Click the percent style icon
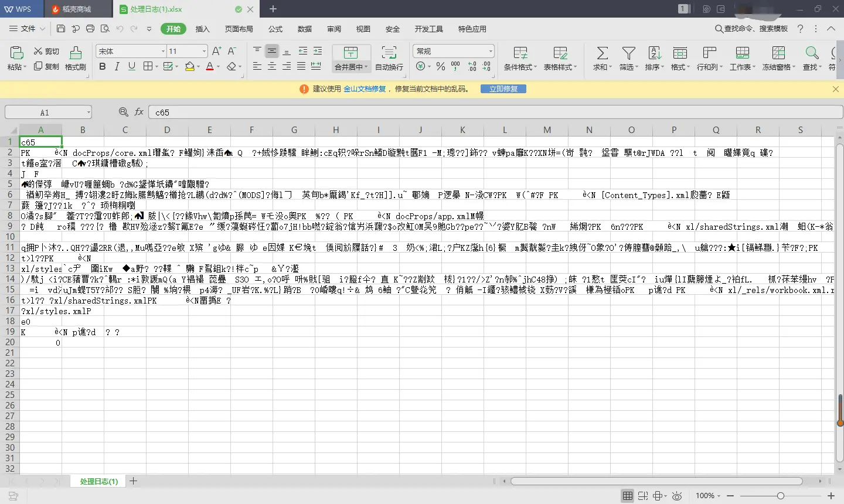The height and width of the screenshot is (504, 844). point(441,67)
